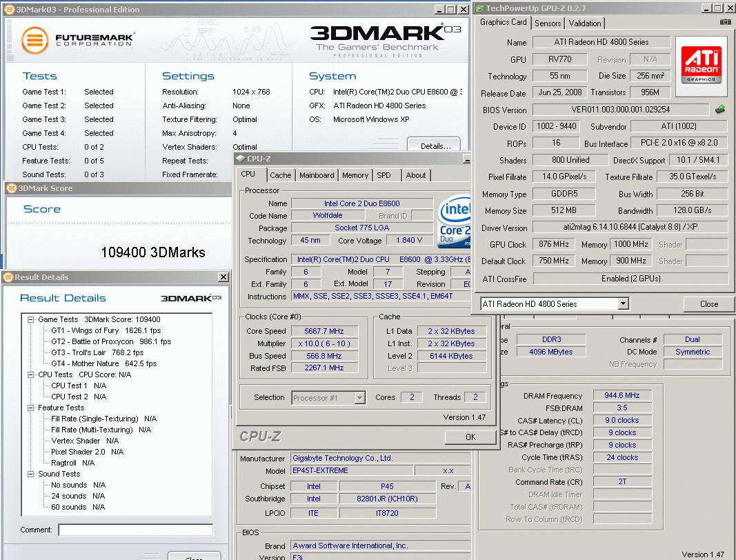Click the Core Speed value 5667.7 MHz
Viewport: 736px width, 560px height.
coord(324,331)
